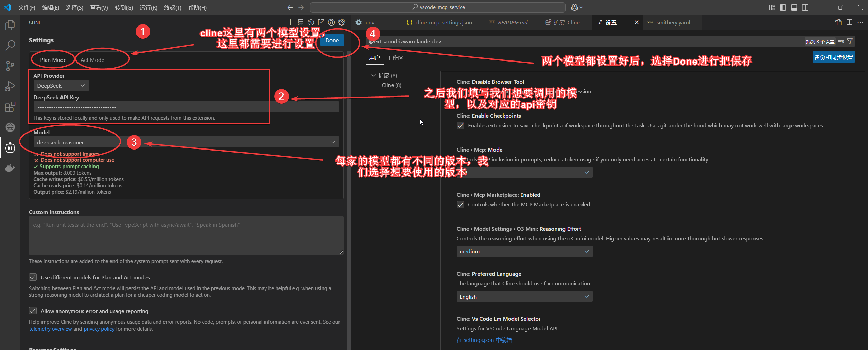The image size is (868, 350).
Task: Open Cline task history icon
Action: (311, 22)
